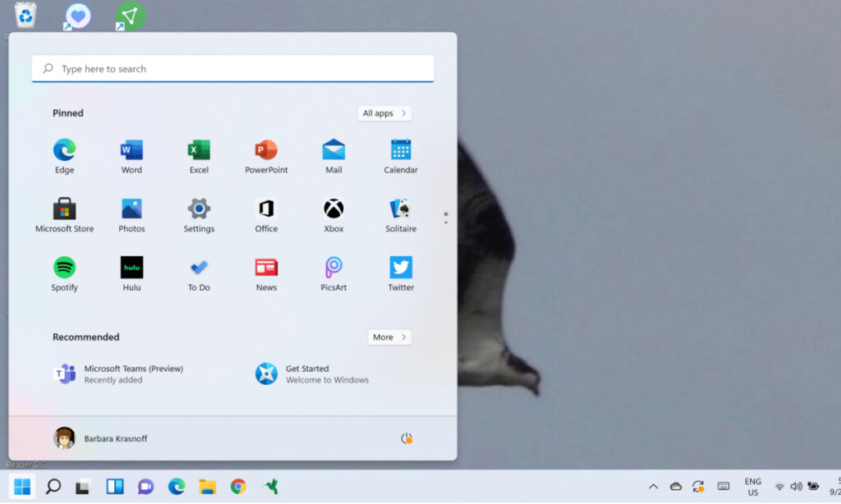Expand All apps list
The image size is (841, 504).
384,113
